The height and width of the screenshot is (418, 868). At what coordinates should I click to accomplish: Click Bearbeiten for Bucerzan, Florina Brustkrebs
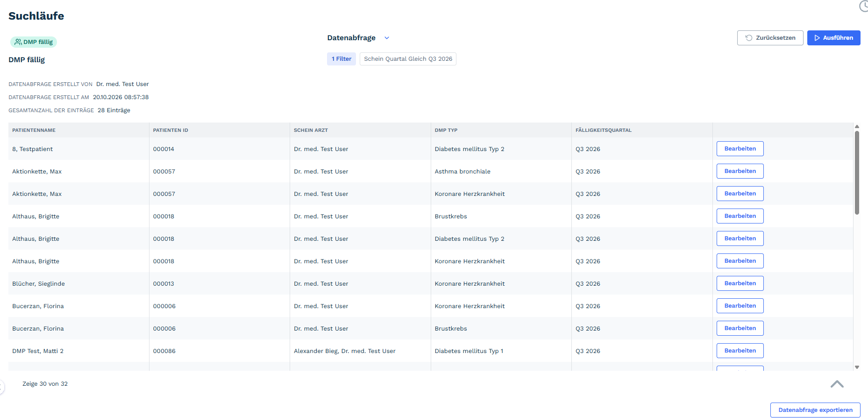[x=740, y=328]
